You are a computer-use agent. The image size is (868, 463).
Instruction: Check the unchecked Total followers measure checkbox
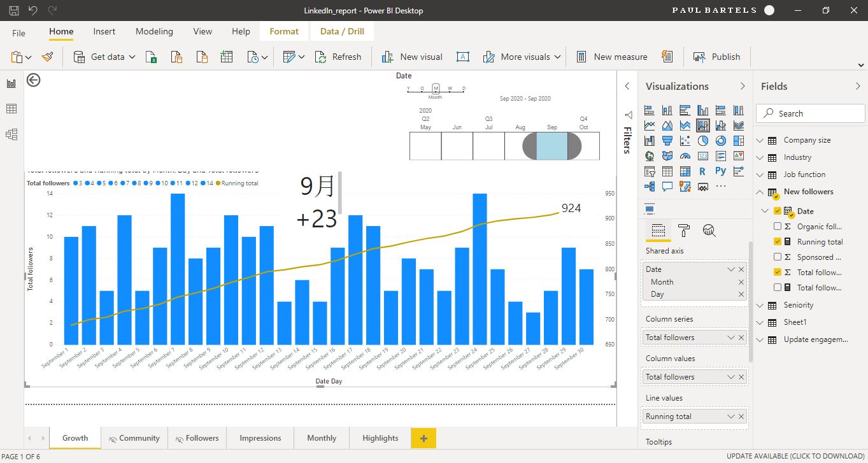pyautogui.click(x=778, y=287)
